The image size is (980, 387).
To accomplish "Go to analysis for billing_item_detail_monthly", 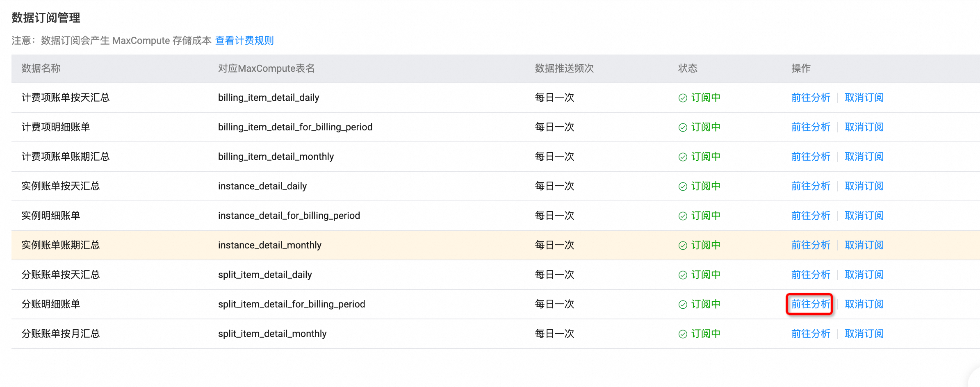I will tap(810, 157).
